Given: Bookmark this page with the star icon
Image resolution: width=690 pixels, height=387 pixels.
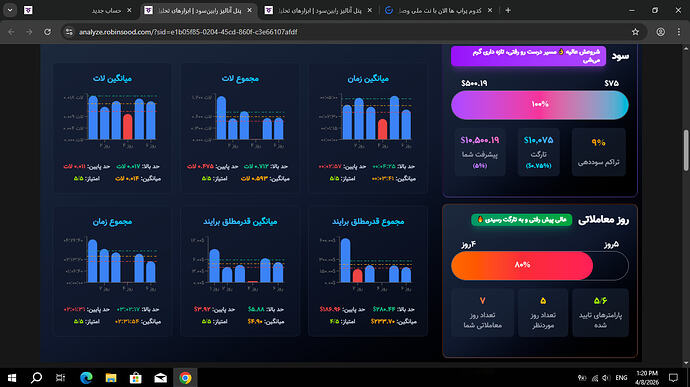Looking at the screenshot, I should (x=635, y=32).
